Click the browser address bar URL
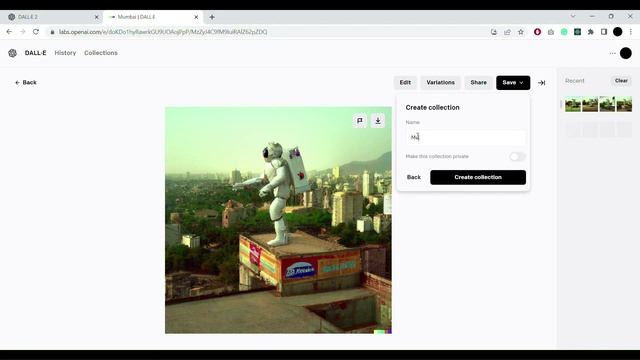 163,32
